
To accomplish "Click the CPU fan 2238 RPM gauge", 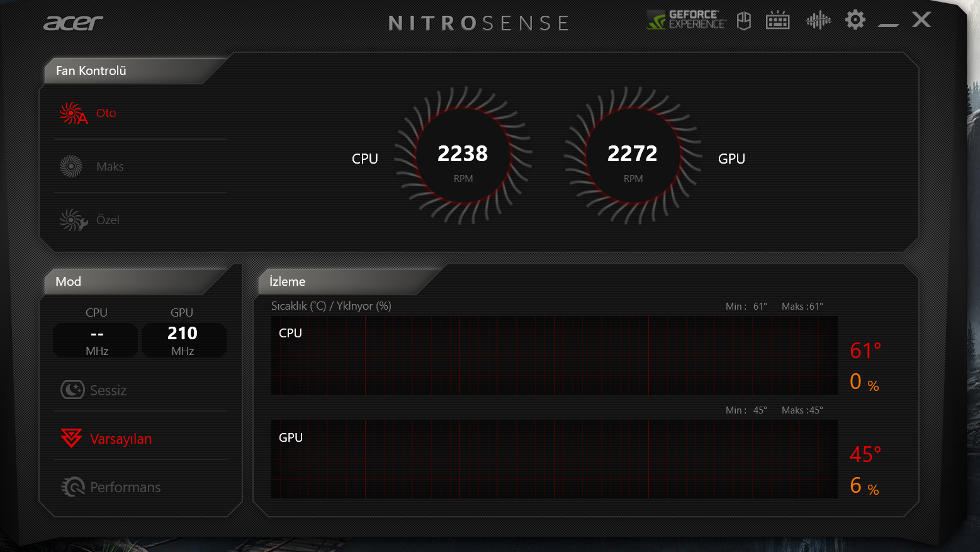I will pyautogui.click(x=463, y=155).
